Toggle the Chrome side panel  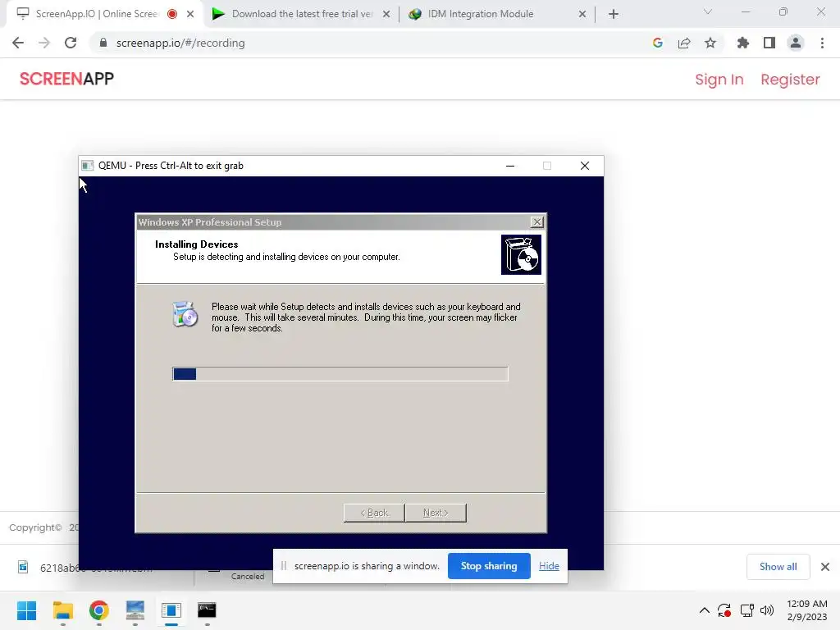769,43
